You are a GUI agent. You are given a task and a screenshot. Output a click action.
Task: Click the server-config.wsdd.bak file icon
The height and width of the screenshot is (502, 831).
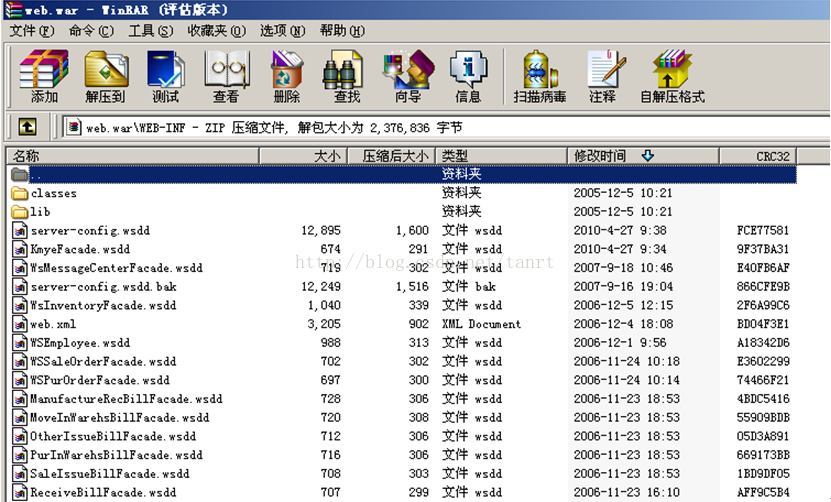click(20, 287)
